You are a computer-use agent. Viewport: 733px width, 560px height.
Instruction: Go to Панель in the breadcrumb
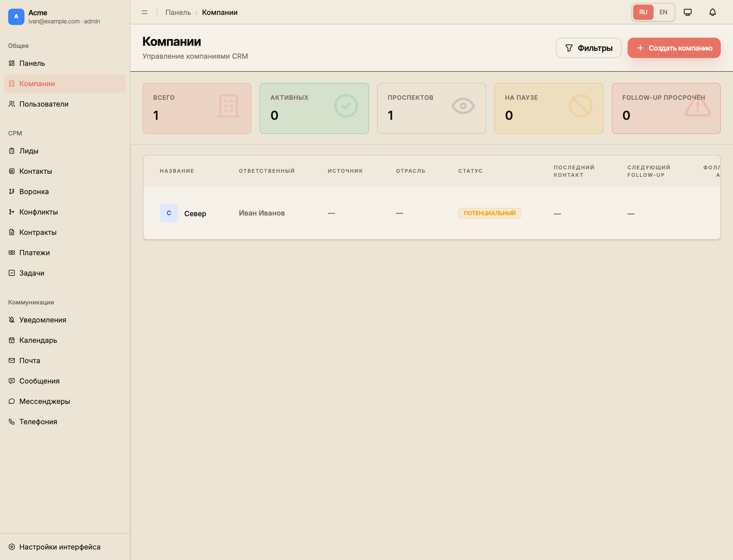click(x=178, y=12)
